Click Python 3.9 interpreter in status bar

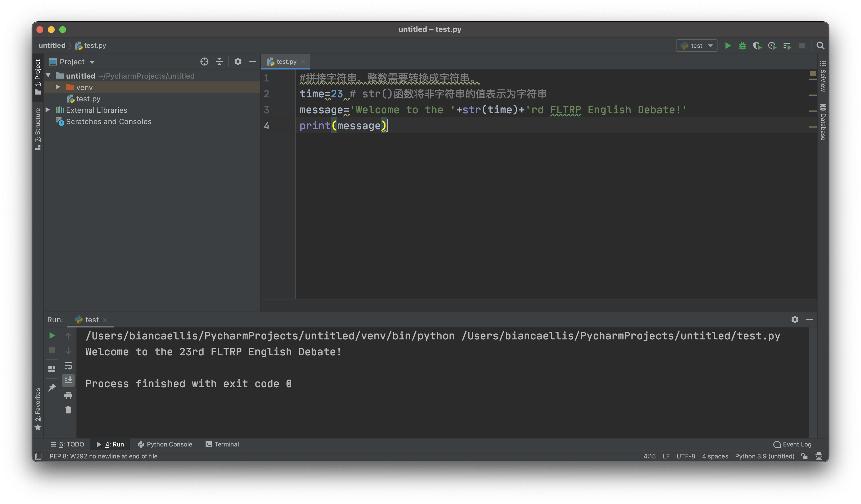[764, 456]
